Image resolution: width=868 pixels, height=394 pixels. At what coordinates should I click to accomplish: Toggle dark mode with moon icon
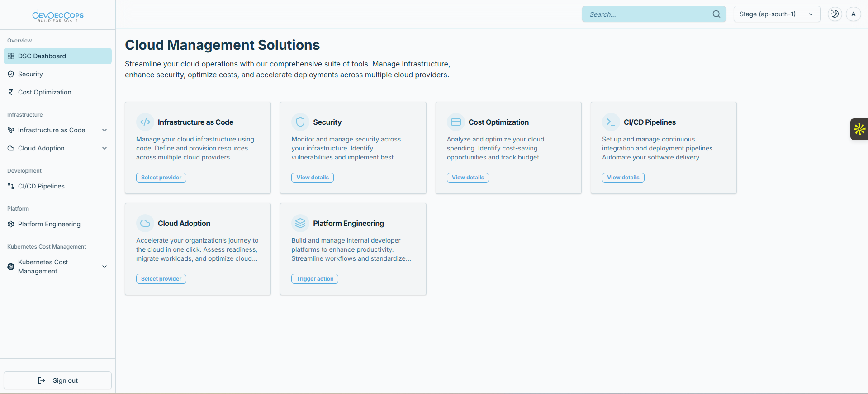[835, 14]
